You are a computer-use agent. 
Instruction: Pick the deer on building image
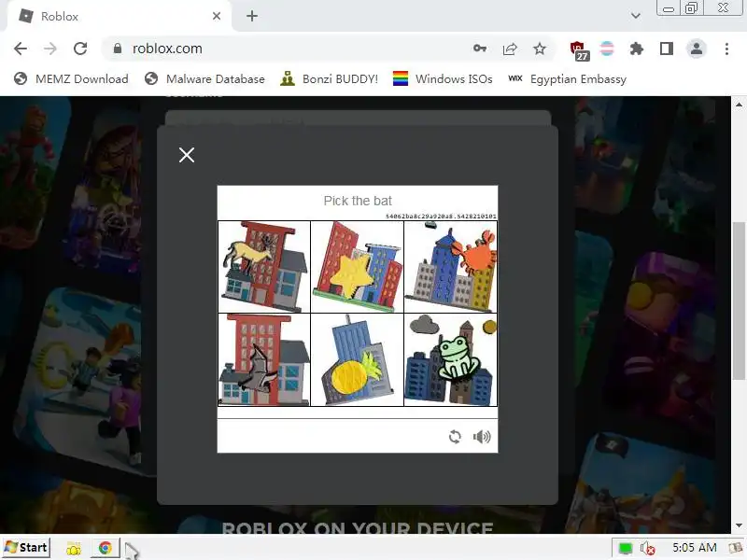pyautogui.click(x=264, y=267)
